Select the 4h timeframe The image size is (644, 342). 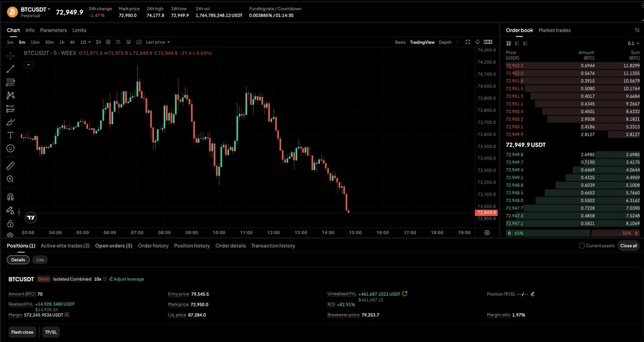click(x=72, y=42)
